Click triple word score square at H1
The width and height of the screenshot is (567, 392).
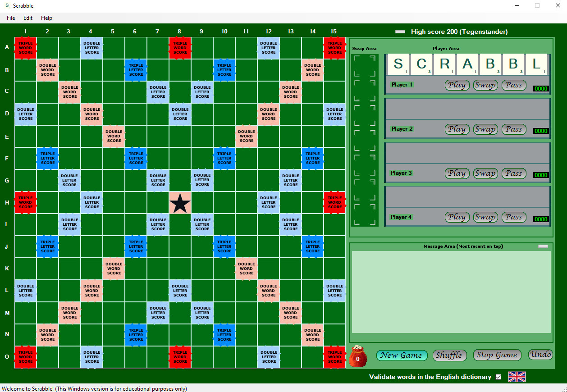click(x=26, y=203)
